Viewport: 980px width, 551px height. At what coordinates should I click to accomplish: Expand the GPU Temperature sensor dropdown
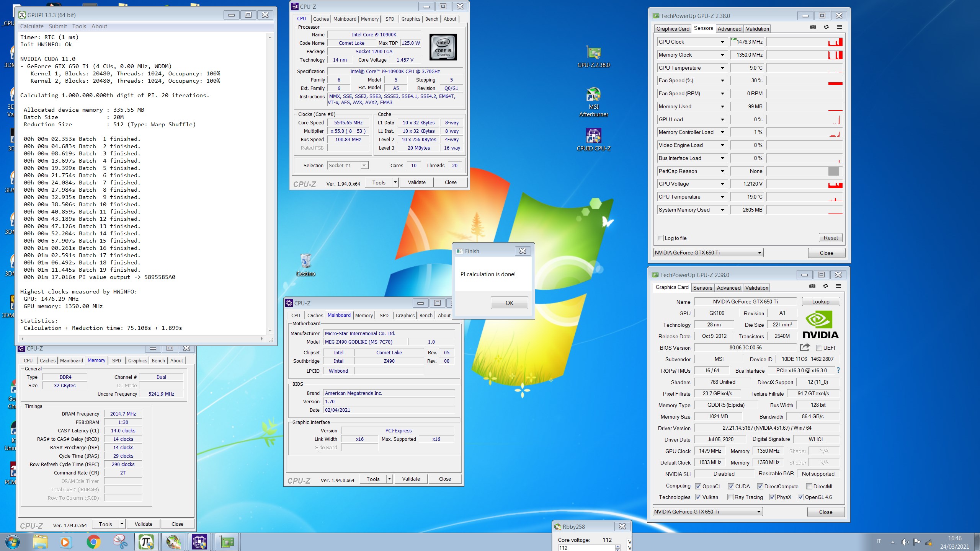coord(722,68)
